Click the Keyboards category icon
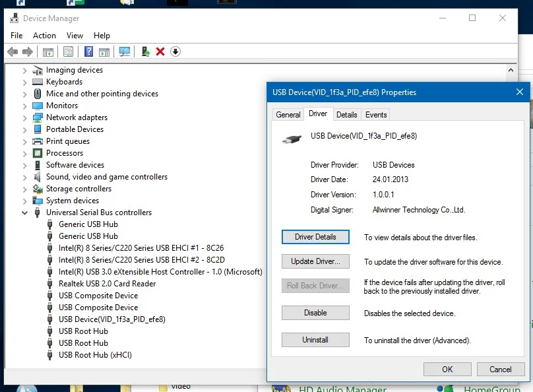The height and width of the screenshot is (392, 533). pos(38,82)
